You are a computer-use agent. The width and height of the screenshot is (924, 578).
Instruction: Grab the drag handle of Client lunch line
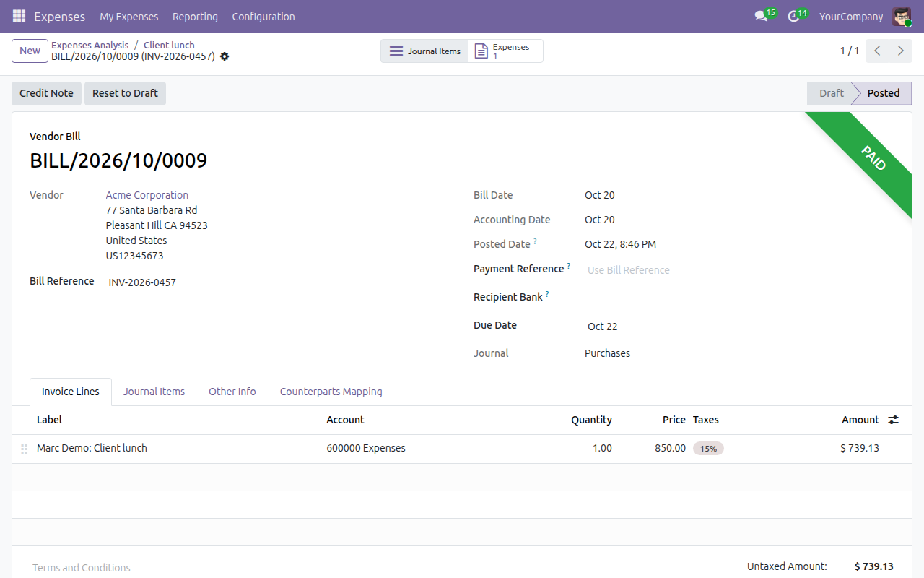[24, 449]
